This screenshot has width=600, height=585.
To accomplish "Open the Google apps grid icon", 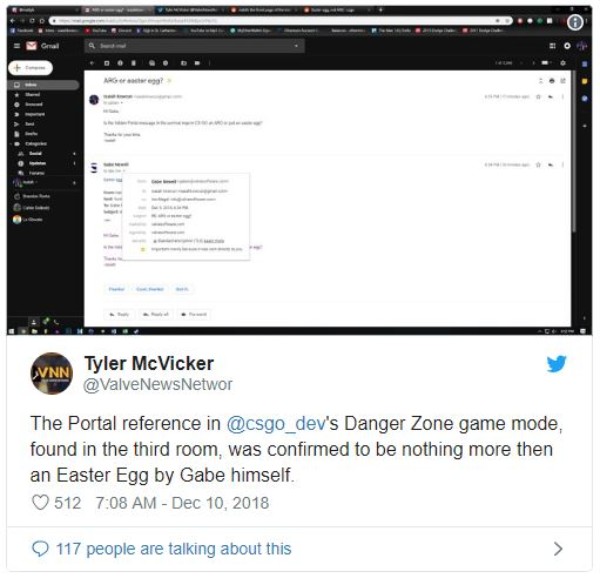I will tap(552, 46).
